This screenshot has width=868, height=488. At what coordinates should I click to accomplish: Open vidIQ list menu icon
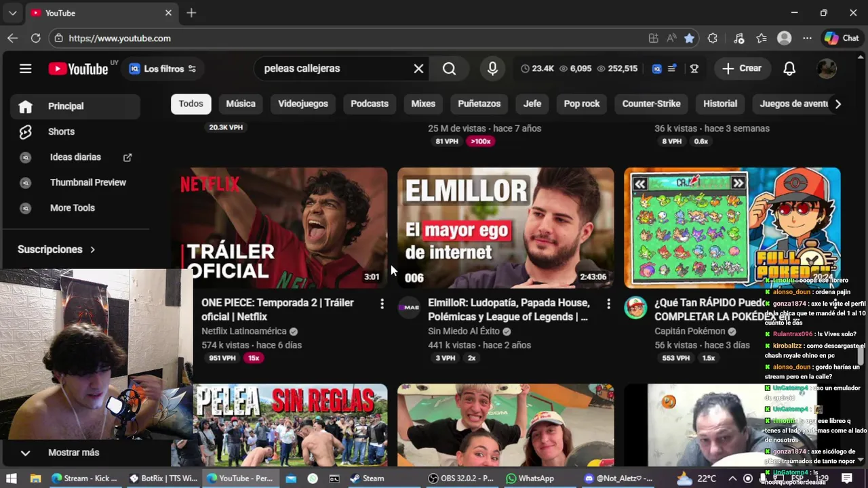(672, 68)
